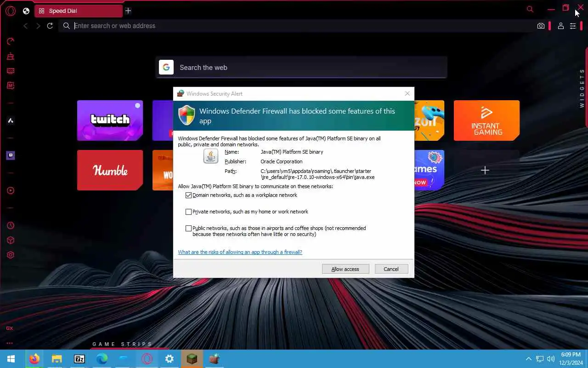Screen dimensions: 588x368
Task: Open the Aria AI icon in sidebar
Action: 11,121
